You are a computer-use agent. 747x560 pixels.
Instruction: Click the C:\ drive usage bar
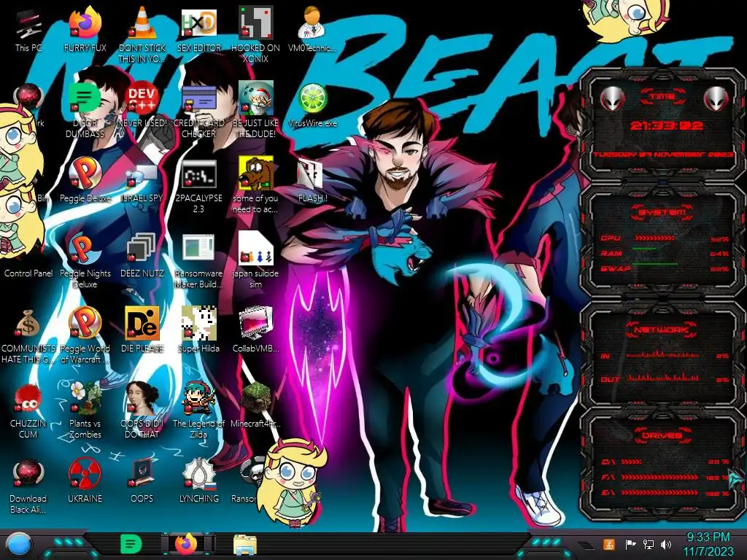point(631,462)
